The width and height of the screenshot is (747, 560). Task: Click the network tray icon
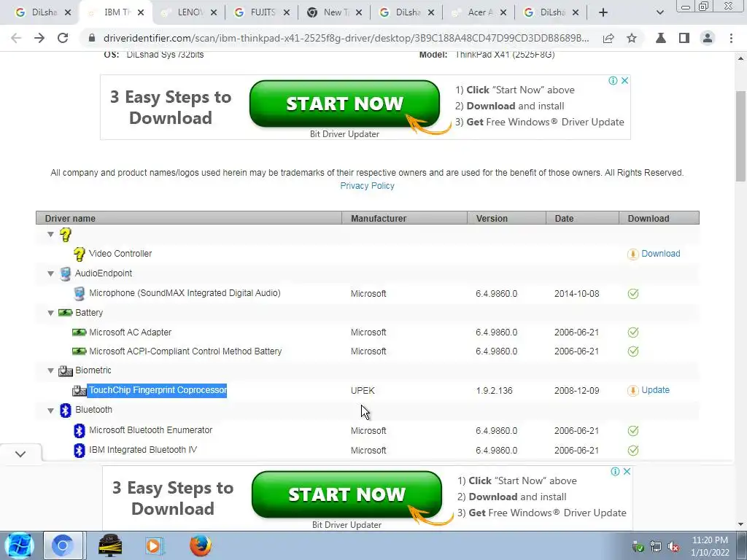(656, 547)
